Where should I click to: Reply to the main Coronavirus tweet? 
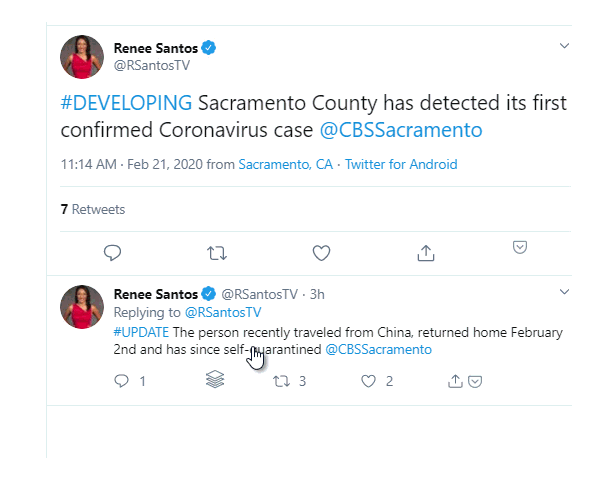113,253
